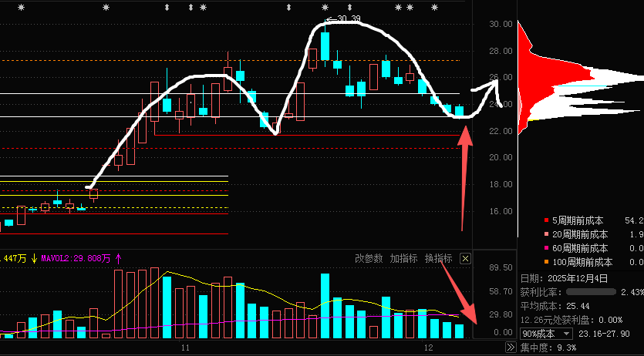Click the 20.00 price axis label
The width and height of the screenshot is (644, 356).
[x=501, y=157]
